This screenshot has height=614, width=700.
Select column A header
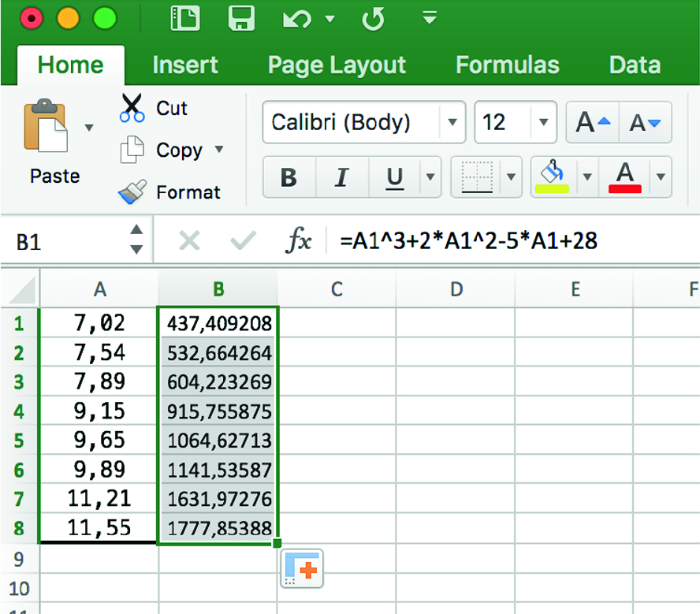(x=99, y=289)
